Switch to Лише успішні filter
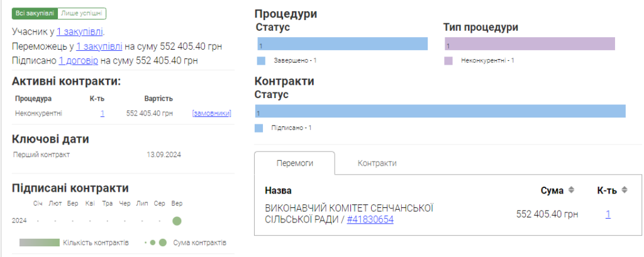 [x=82, y=14]
